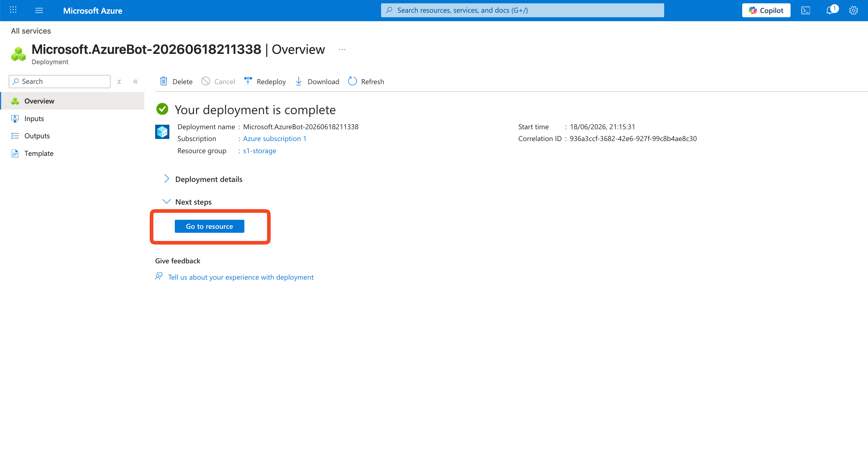Open portal settings gear
The height and width of the screenshot is (451, 868).
[853, 11]
